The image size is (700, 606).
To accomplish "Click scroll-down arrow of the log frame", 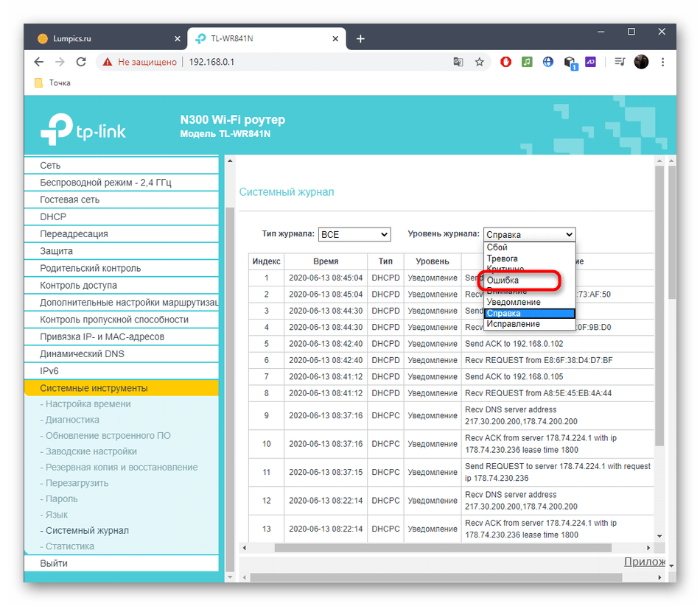I will (x=659, y=536).
